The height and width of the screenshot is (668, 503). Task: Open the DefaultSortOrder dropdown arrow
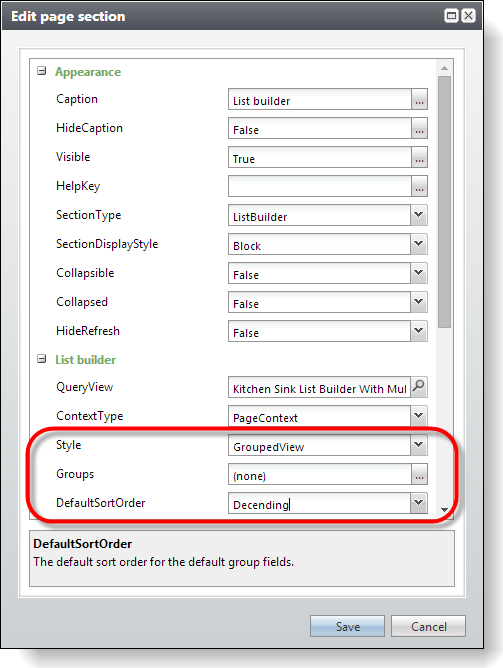[x=419, y=503]
